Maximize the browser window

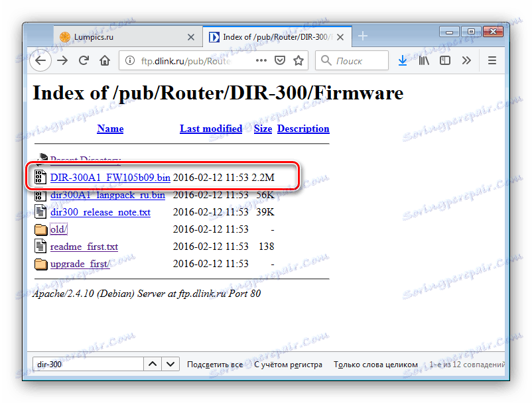point(471,32)
